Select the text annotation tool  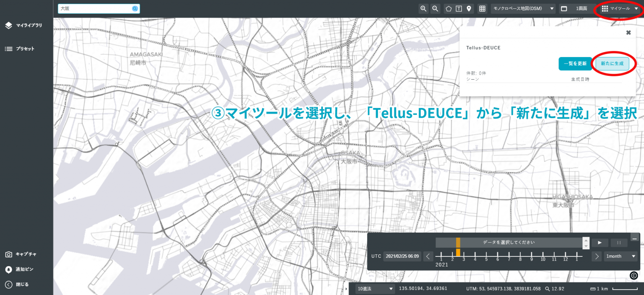459,9
